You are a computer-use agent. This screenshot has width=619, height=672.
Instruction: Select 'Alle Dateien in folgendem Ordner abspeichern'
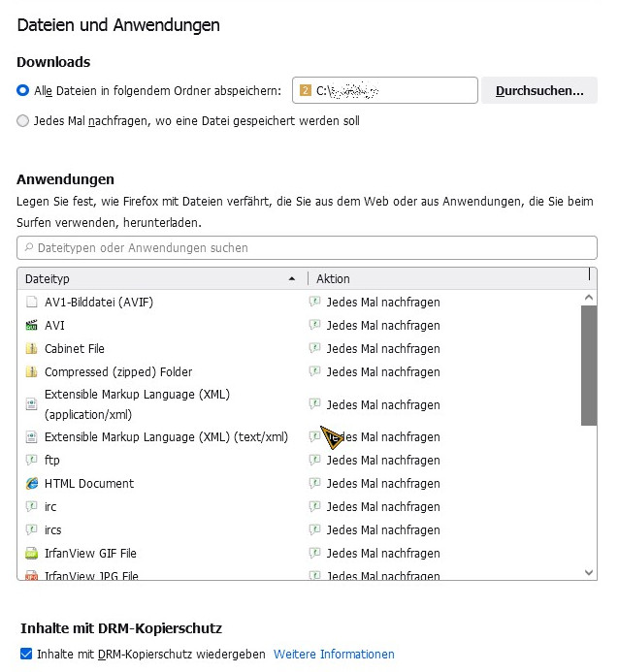coord(23,90)
